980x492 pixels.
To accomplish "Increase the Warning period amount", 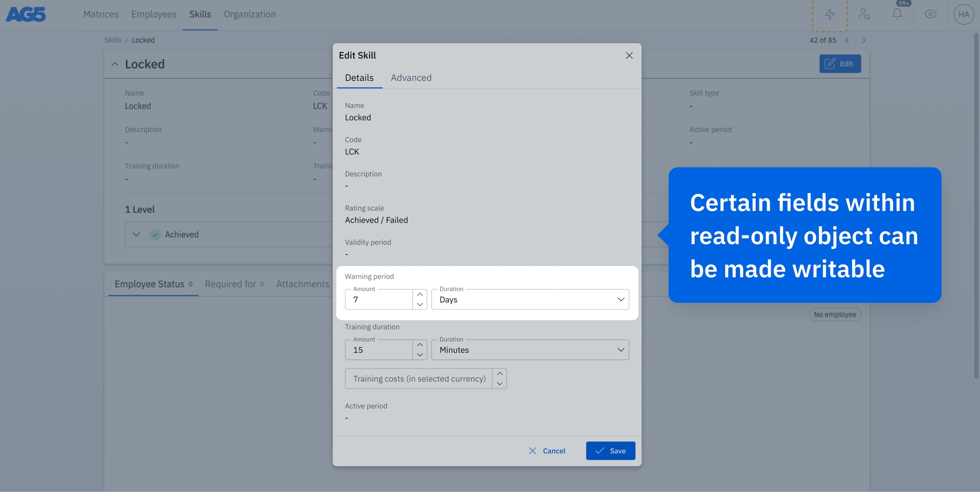I will pos(420,294).
